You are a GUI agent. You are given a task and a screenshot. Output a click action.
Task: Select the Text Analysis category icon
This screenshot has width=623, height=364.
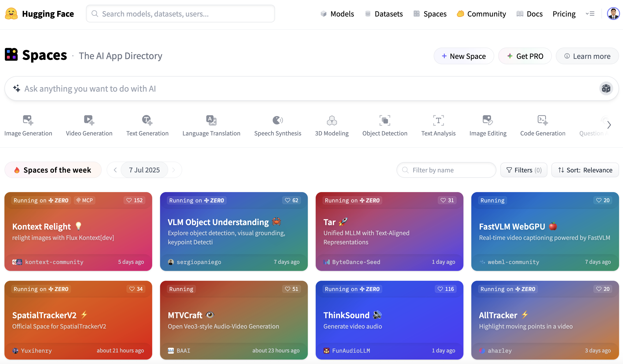pos(438,120)
